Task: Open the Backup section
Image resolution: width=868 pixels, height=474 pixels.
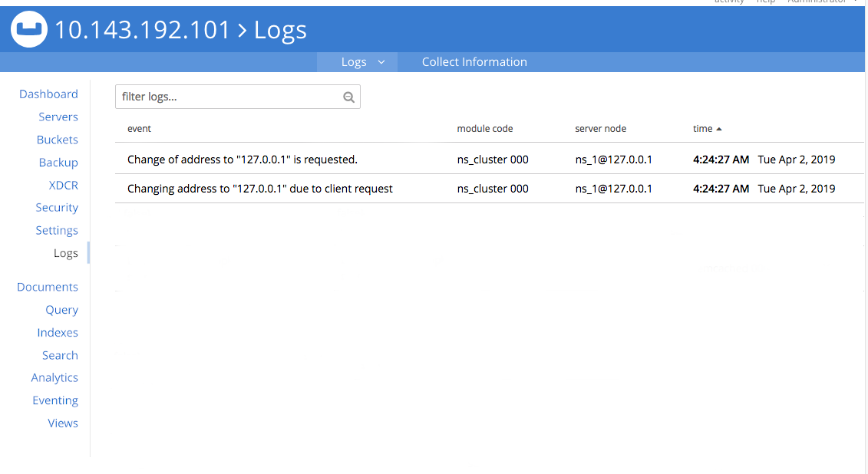Action: coord(58,163)
